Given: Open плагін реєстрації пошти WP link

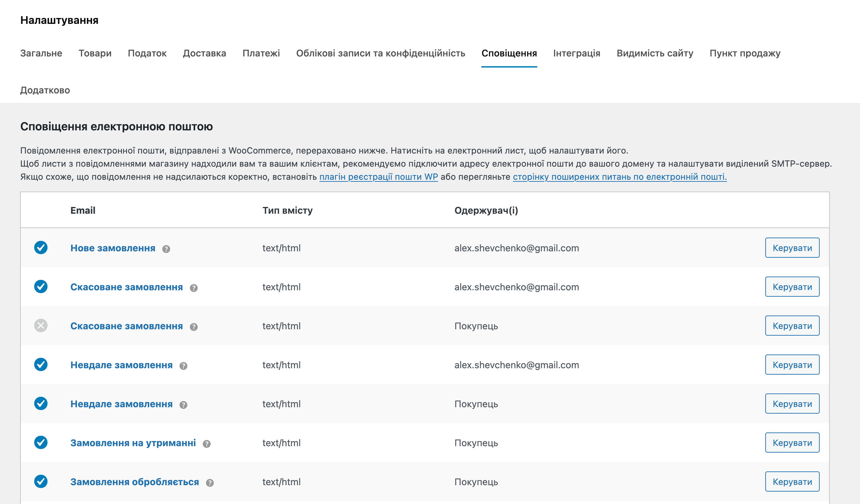Looking at the screenshot, I should [x=379, y=177].
